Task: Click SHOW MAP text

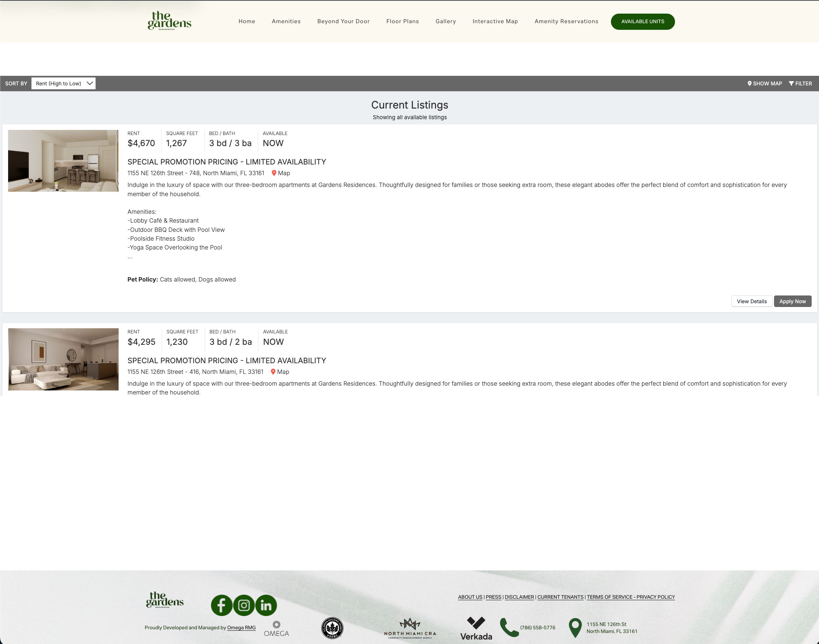Action: pyautogui.click(x=767, y=83)
